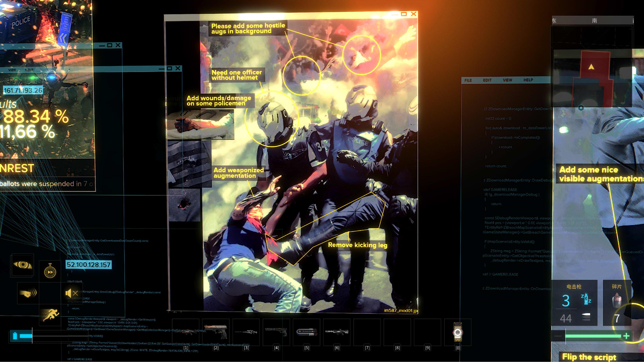Trigger the sprinting runner ability icon
The height and width of the screenshot is (362, 644).
(50, 315)
